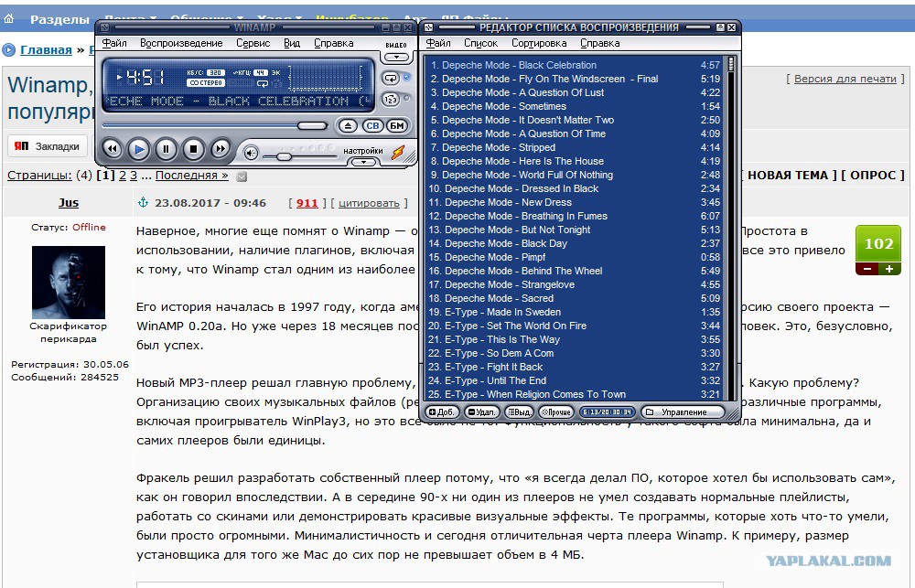This screenshot has height=588, width=915.
Task: Select 'E-Type - When Religion Comes To Town'
Action: (575, 394)
